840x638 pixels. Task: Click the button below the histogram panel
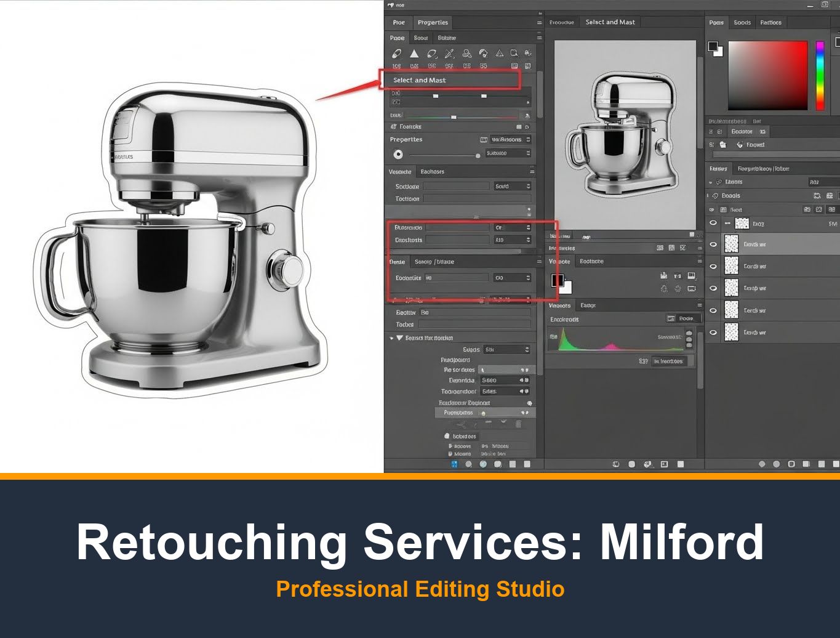[x=670, y=361]
